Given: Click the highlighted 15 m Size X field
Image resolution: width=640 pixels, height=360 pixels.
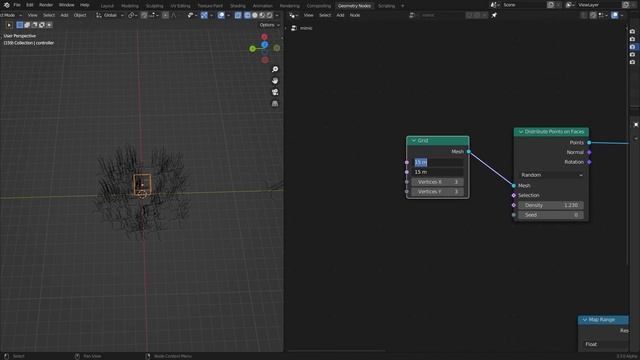Looking at the screenshot, I should click(x=438, y=162).
